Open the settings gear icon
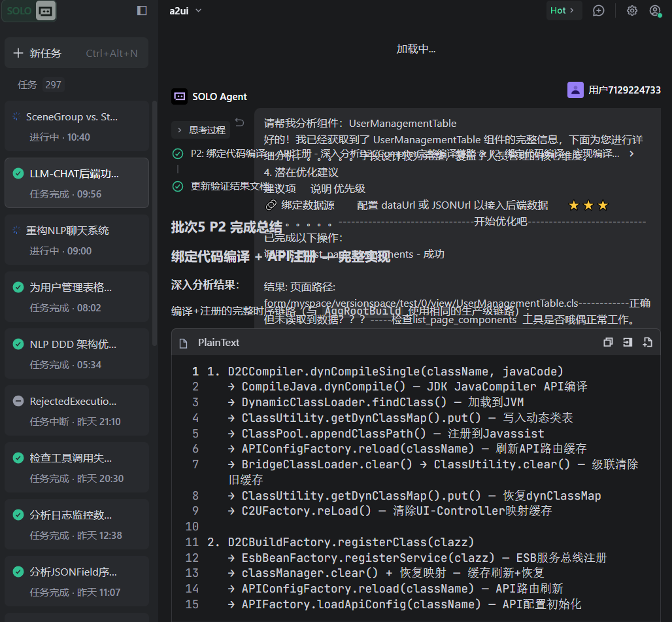 pos(631,10)
